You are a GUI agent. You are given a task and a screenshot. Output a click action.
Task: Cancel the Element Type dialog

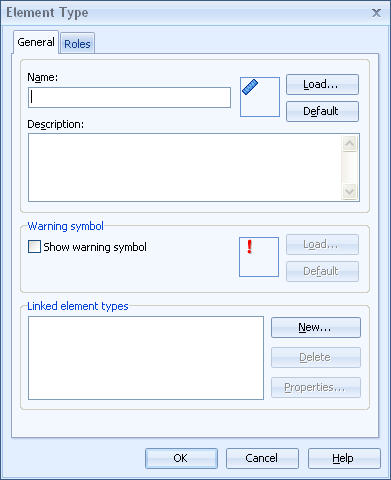coord(262,458)
